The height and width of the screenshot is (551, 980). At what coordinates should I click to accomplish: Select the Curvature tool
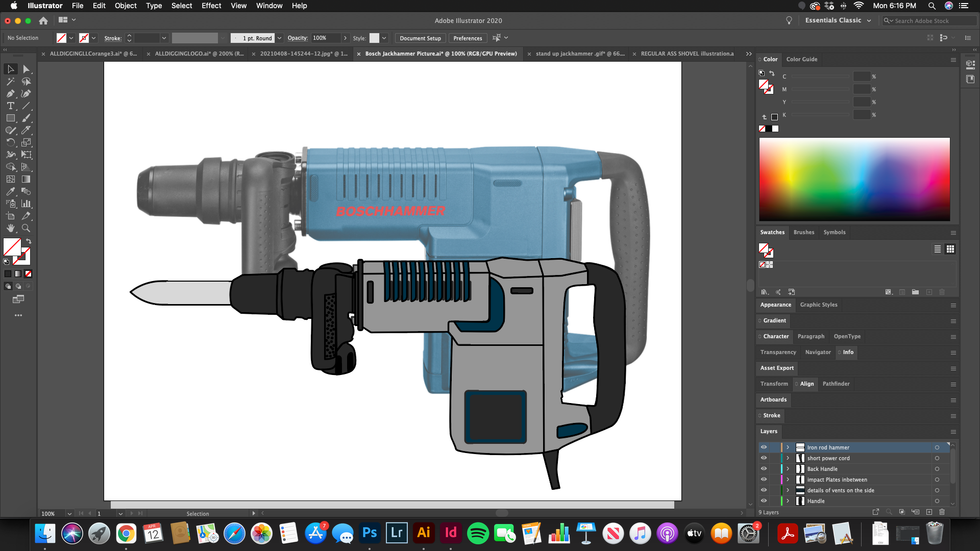pyautogui.click(x=26, y=94)
